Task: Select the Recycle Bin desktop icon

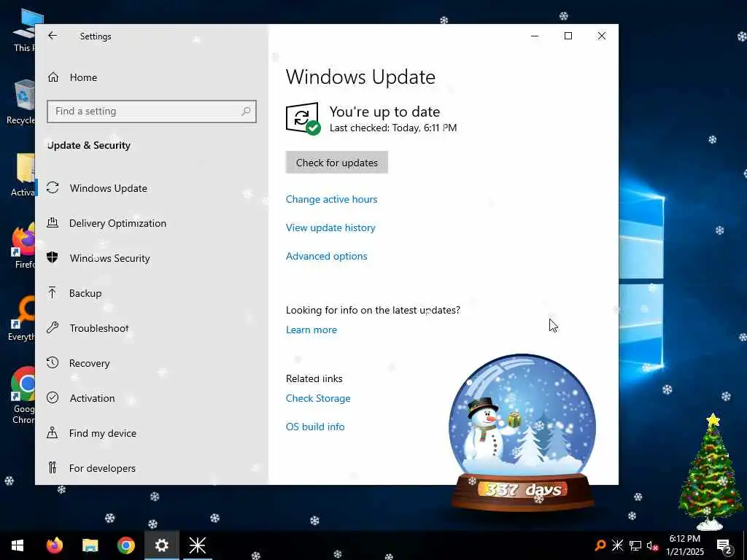Action: click(x=21, y=103)
